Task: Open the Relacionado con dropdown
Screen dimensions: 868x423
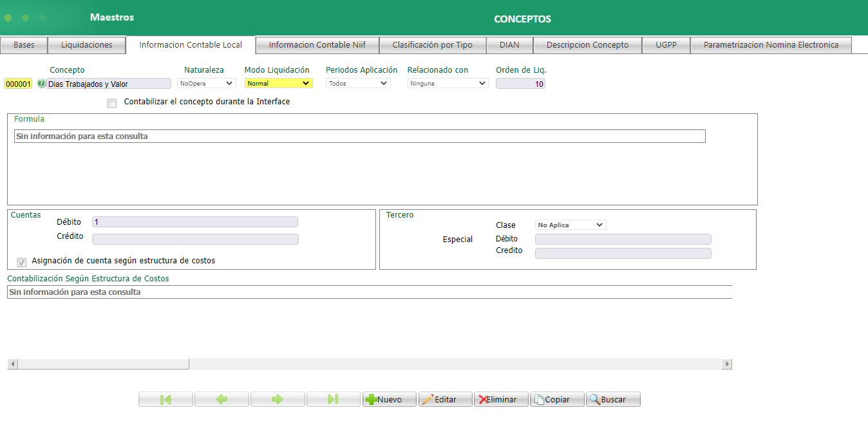Action: [448, 83]
